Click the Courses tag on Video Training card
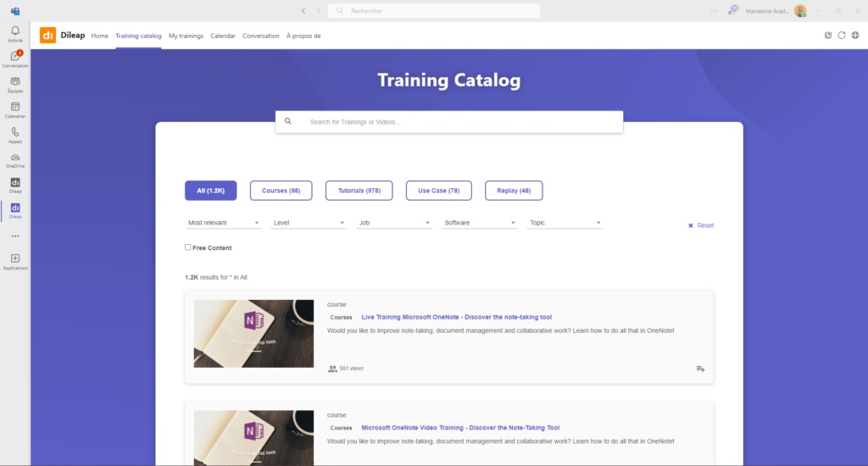868x466 pixels. click(341, 429)
